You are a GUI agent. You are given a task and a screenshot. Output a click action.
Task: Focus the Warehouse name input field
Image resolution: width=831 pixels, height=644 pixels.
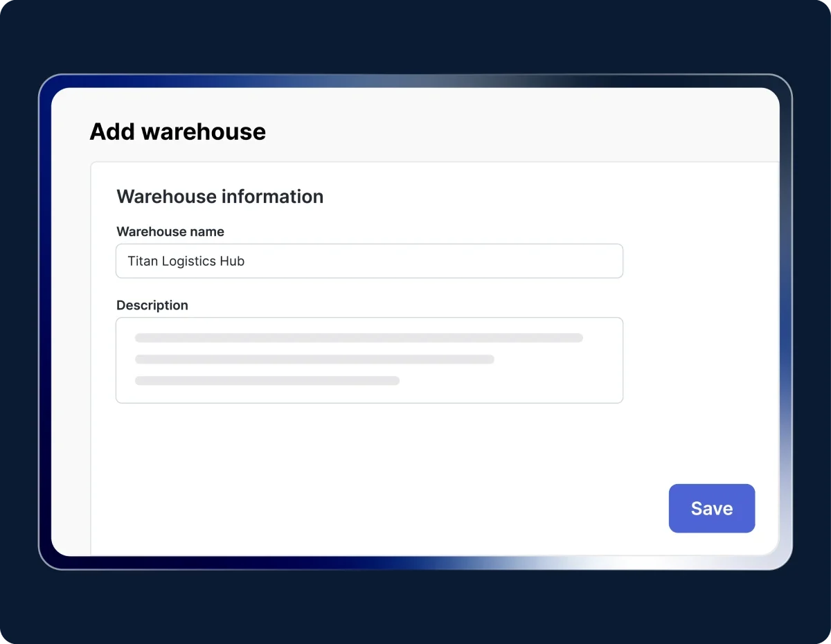[368, 261]
